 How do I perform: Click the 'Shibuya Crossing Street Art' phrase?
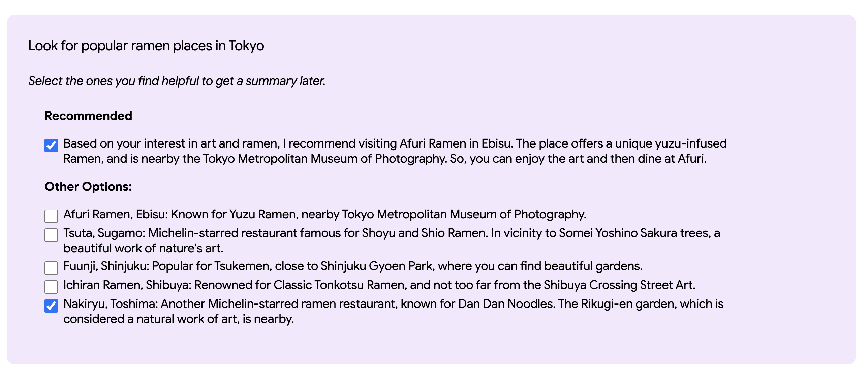pos(619,285)
